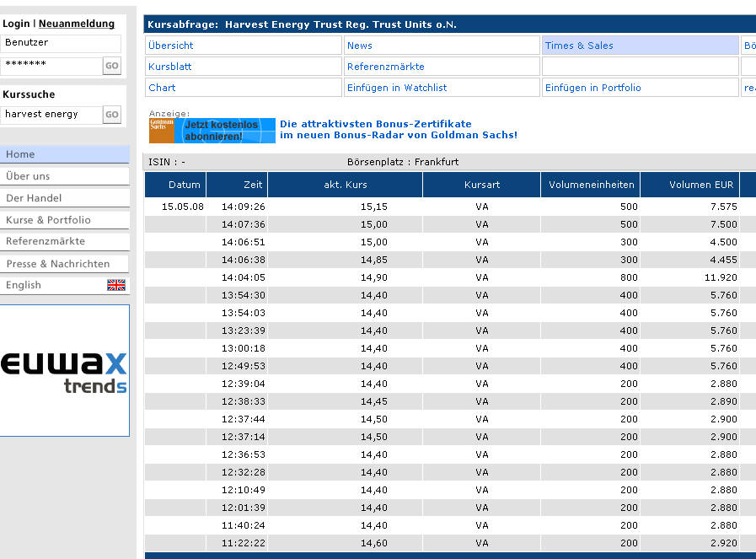Viewport: 756px width, 559px height.
Task: Select price 14,90 cell
Action: [x=373, y=277]
